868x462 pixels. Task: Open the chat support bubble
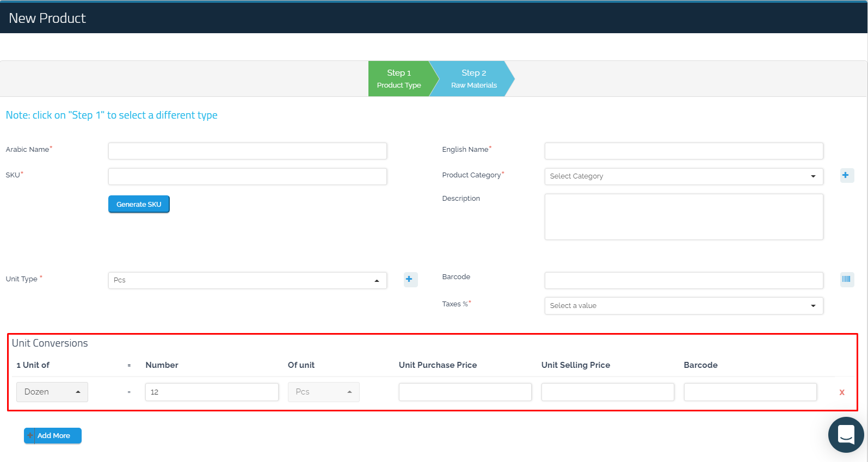point(845,435)
